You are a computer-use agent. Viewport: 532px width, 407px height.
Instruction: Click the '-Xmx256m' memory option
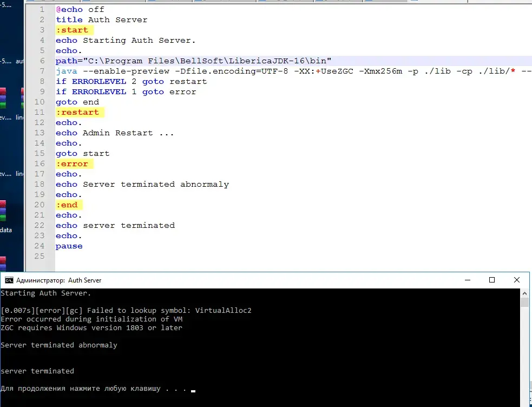[380, 71]
